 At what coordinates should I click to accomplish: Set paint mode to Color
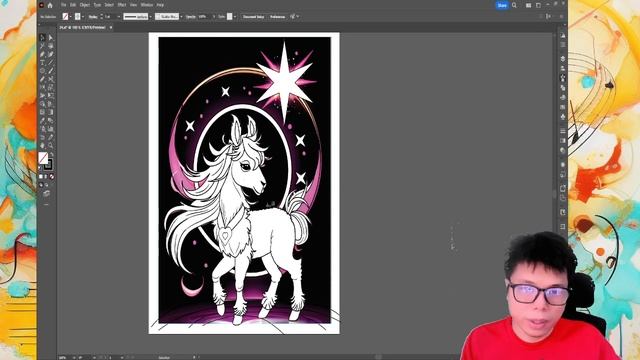point(41,176)
